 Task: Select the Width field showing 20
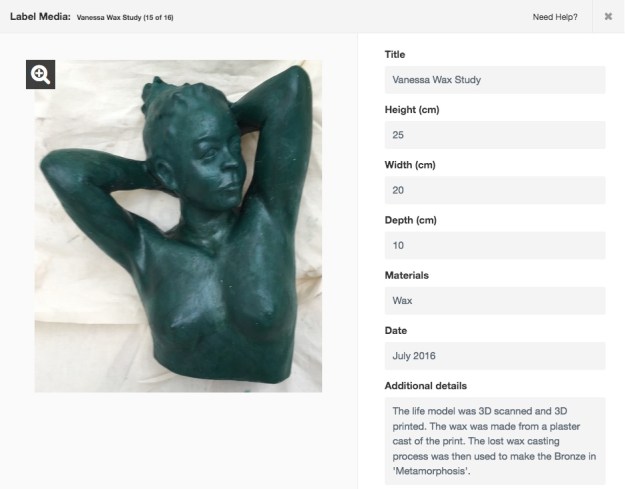coord(495,190)
